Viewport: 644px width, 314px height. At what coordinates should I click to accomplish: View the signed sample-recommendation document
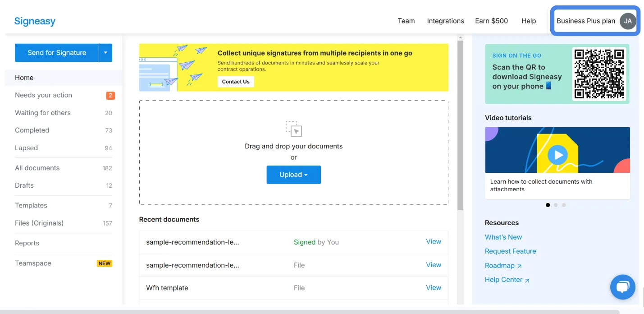434,242
